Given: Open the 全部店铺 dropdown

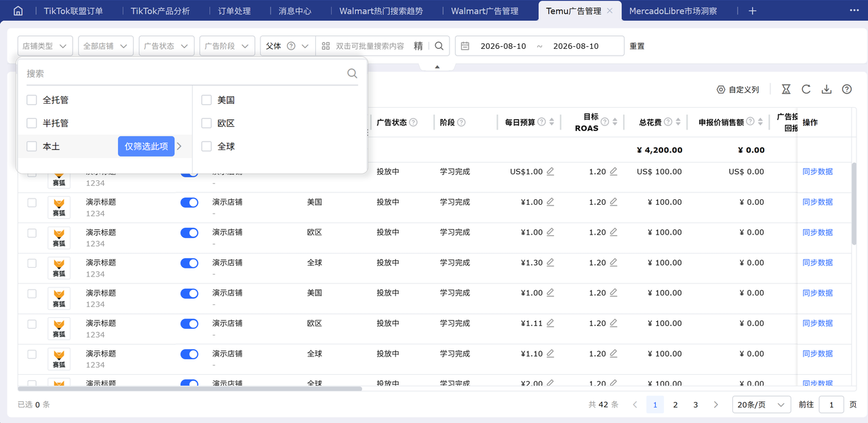Looking at the screenshot, I should click(x=106, y=46).
